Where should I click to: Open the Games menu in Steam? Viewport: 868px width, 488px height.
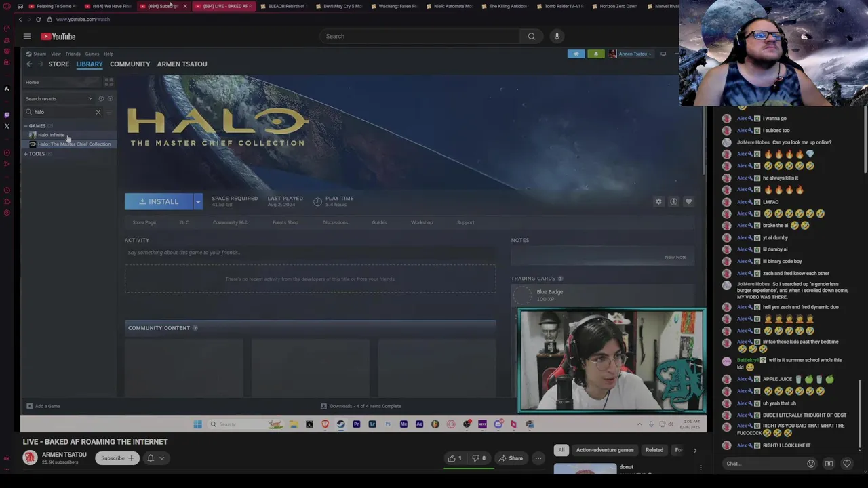[92, 54]
